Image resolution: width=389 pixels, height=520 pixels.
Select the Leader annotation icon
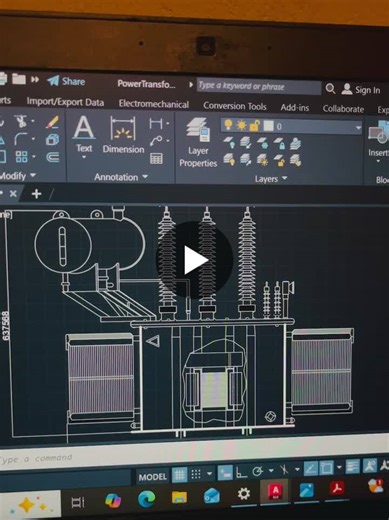pyautogui.click(x=156, y=141)
